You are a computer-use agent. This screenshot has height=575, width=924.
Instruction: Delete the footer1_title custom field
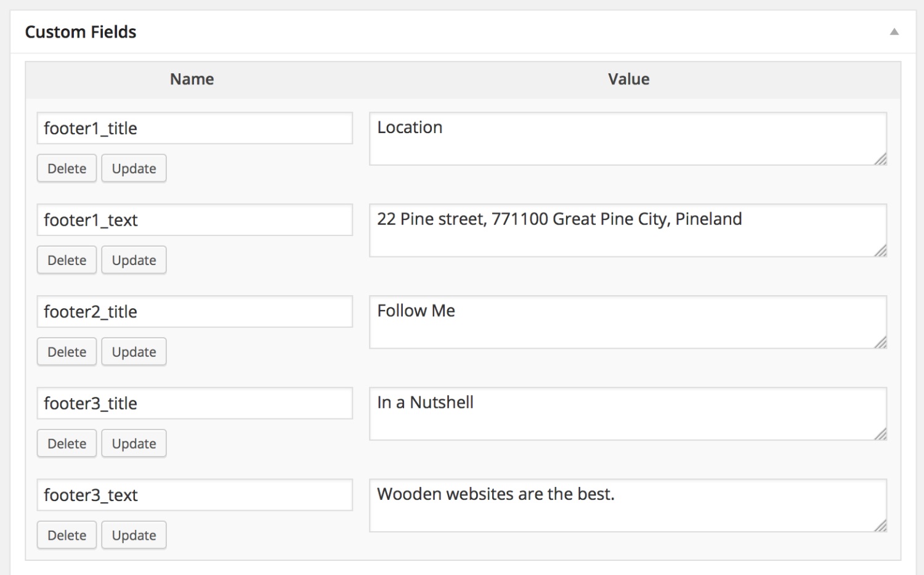point(67,168)
